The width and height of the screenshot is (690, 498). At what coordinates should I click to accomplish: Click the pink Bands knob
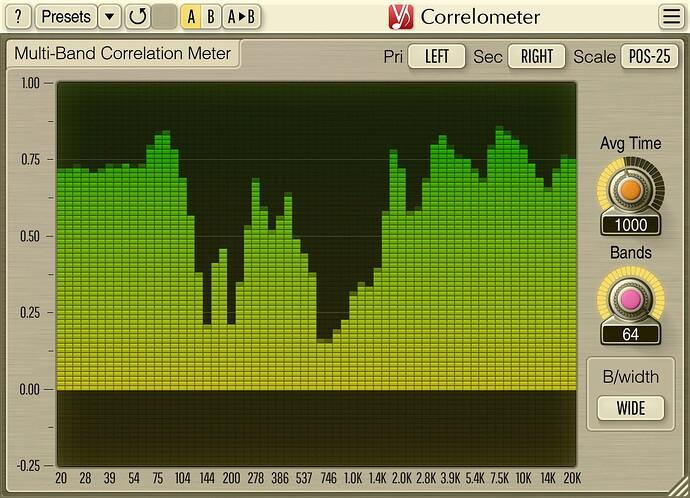[630, 299]
